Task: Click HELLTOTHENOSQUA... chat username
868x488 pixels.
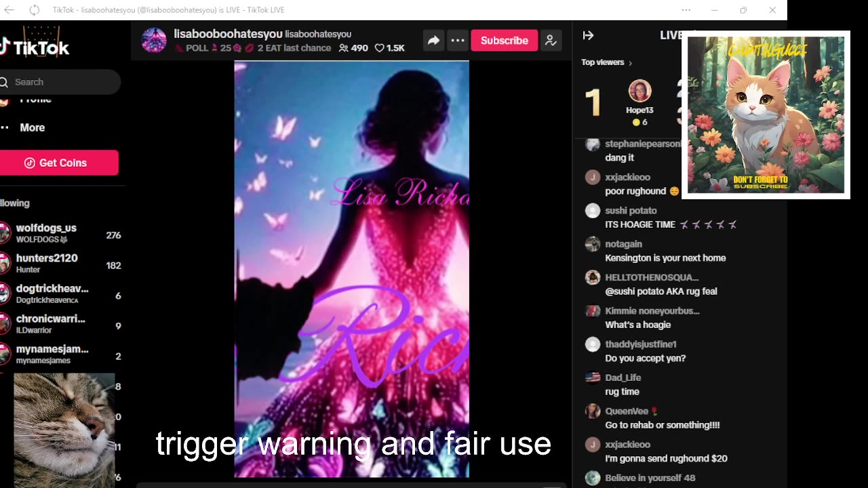Action: (x=652, y=277)
